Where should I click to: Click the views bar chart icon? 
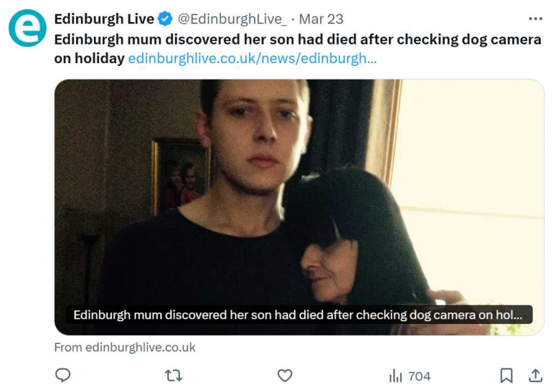pyautogui.click(x=396, y=376)
